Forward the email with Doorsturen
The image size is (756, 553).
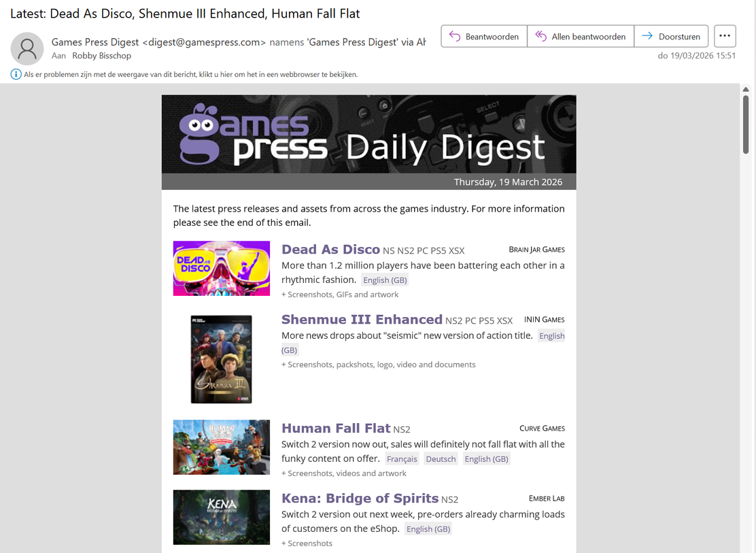coord(671,36)
